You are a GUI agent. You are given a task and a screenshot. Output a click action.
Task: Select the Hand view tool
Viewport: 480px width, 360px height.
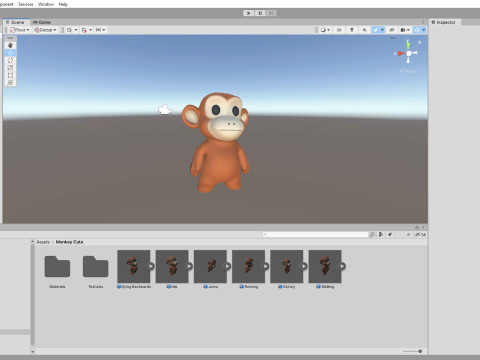click(x=10, y=45)
